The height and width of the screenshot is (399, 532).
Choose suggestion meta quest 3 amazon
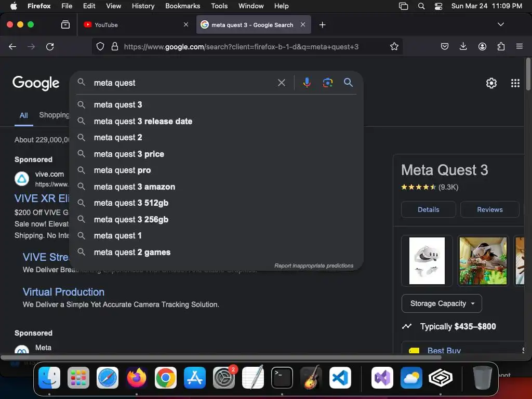click(216, 187)
